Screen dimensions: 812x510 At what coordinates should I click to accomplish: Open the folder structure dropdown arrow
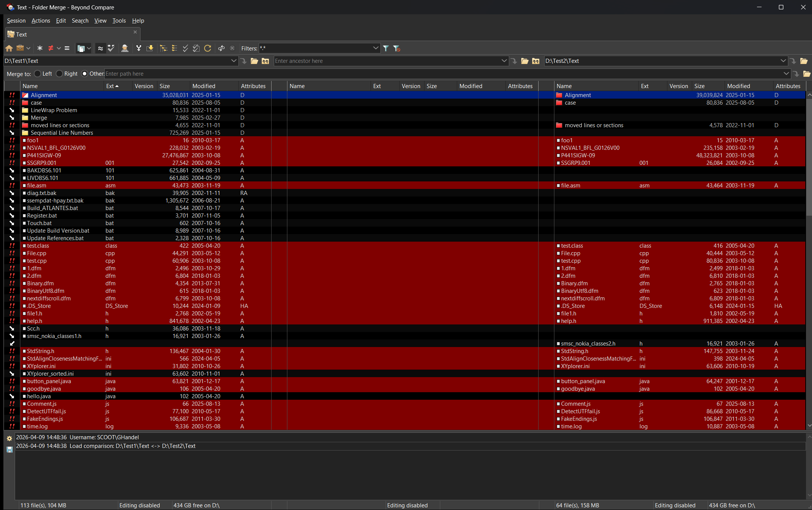tap(89, 48)
